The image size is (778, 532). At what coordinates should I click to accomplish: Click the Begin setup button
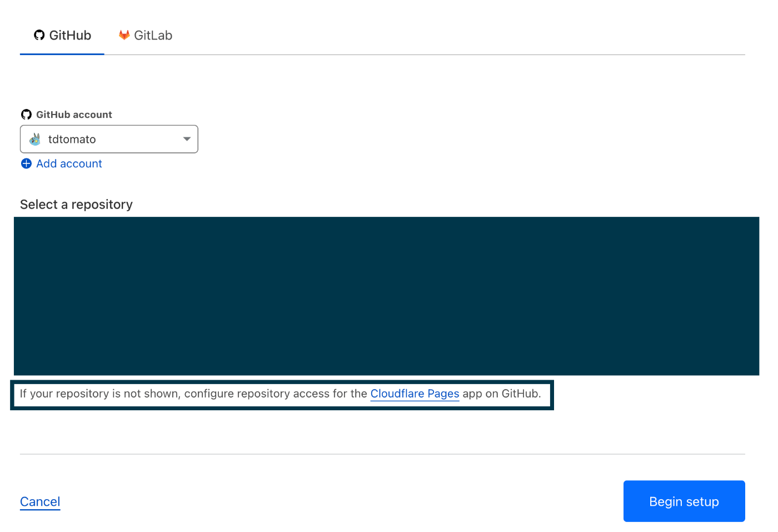[x=684, y=501]
